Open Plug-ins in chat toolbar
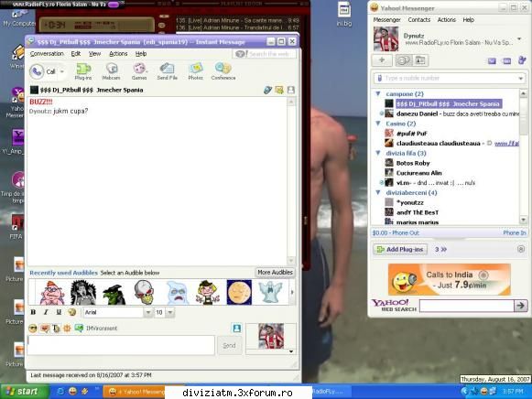The height and width of the screenshot is (399, 532). pyautogui.click(x=83, y=72)
